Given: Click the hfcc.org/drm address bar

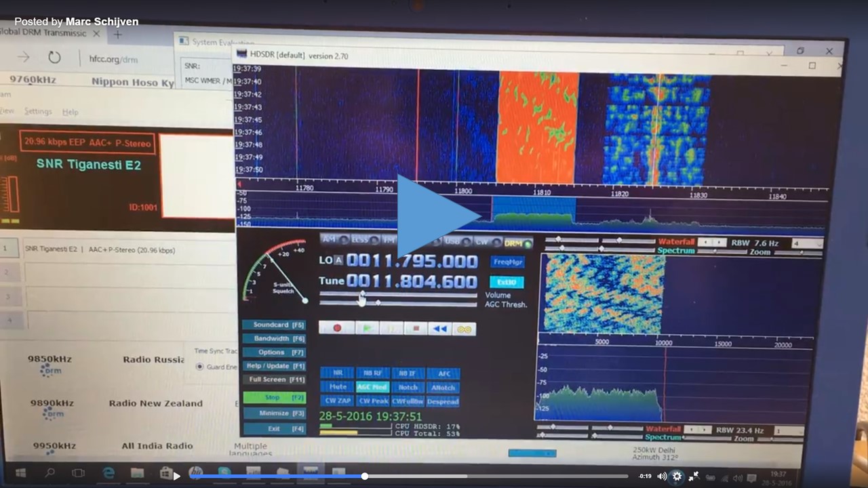Looking at the screenshot, I should [114, 60].
